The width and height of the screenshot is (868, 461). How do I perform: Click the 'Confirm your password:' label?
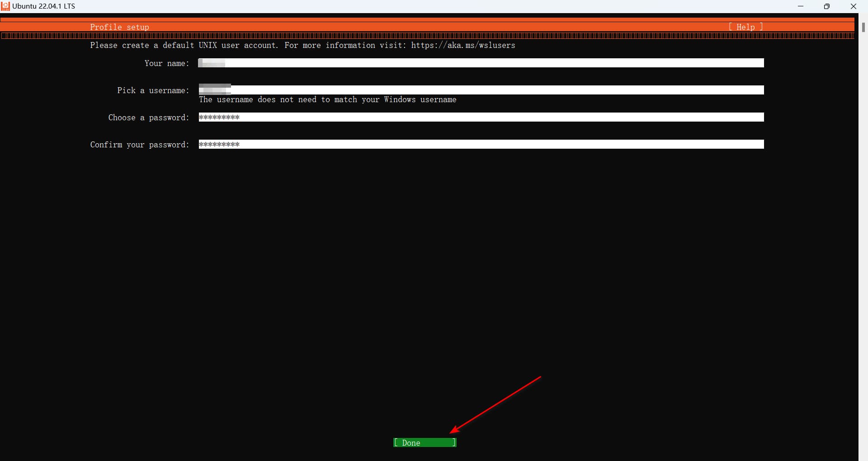click(x=140, y=145)
